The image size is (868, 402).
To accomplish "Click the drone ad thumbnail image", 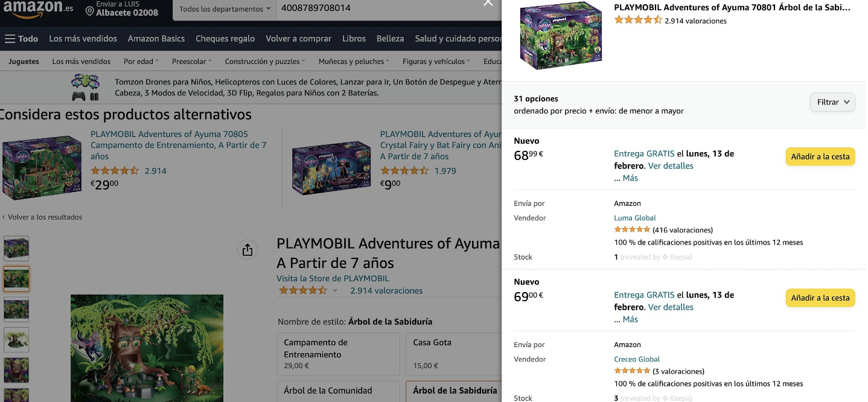I will click(x=85, y=88).
